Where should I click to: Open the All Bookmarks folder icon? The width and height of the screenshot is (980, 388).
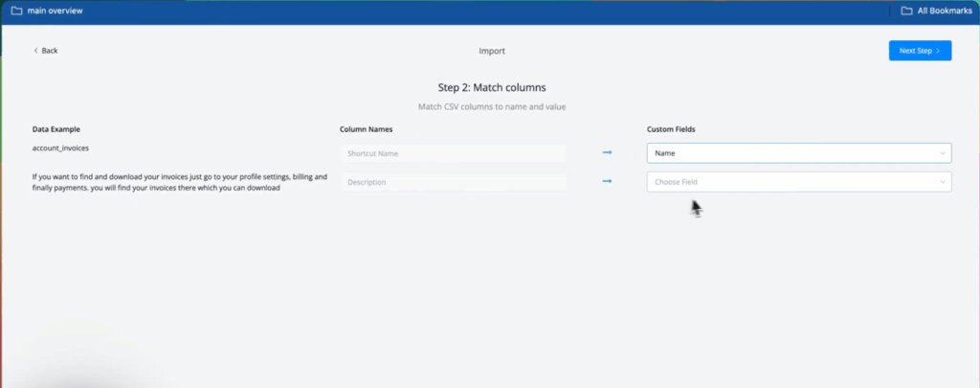pos(906,11)
